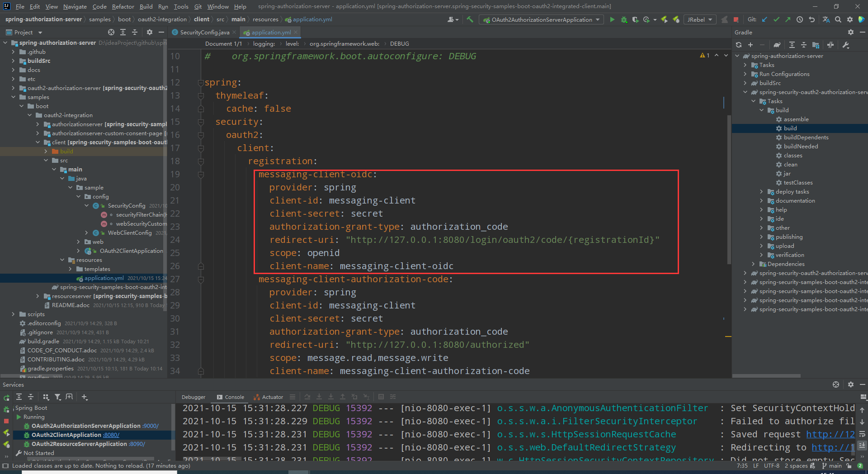Select the Console tab

point(231,397)
